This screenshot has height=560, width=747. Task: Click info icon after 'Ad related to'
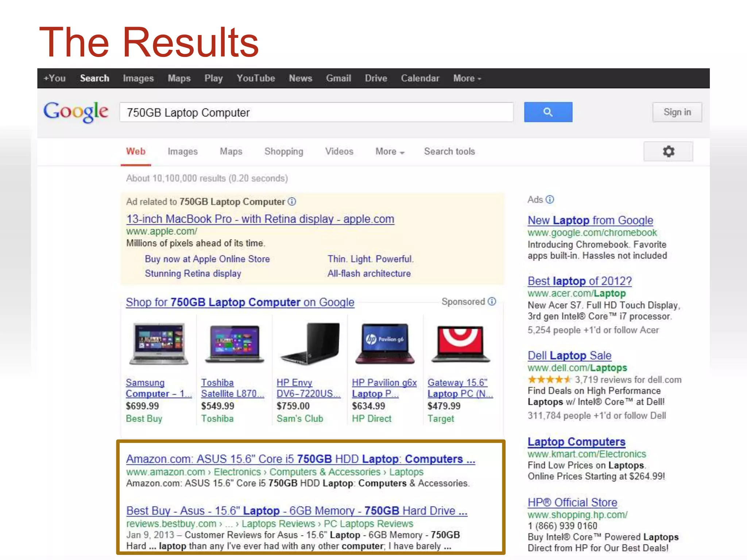[292, 201]
